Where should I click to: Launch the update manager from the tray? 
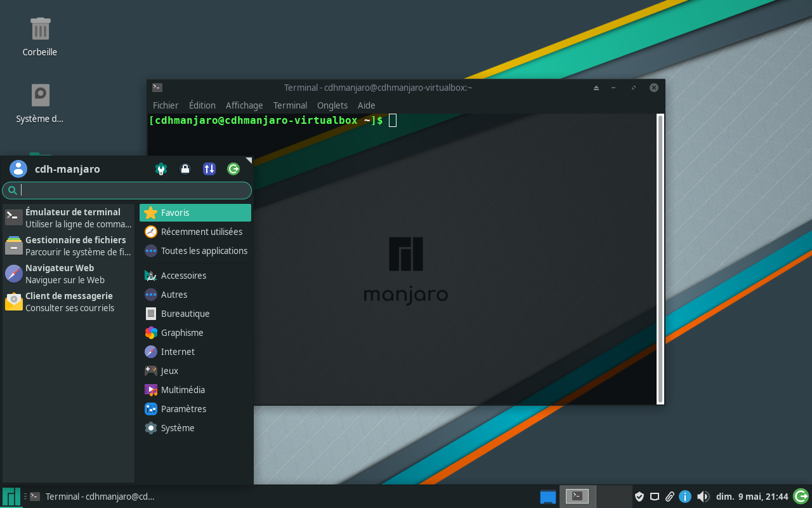[802, 496]
